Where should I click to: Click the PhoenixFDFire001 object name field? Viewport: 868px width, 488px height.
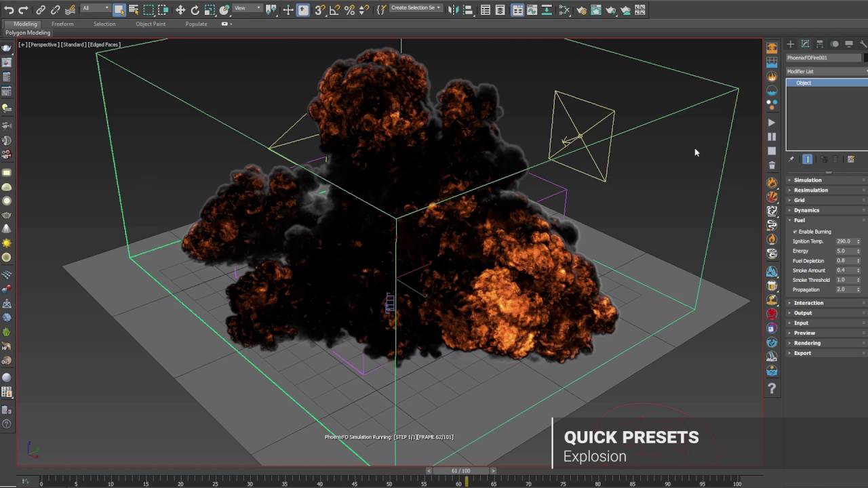[824, 58]
